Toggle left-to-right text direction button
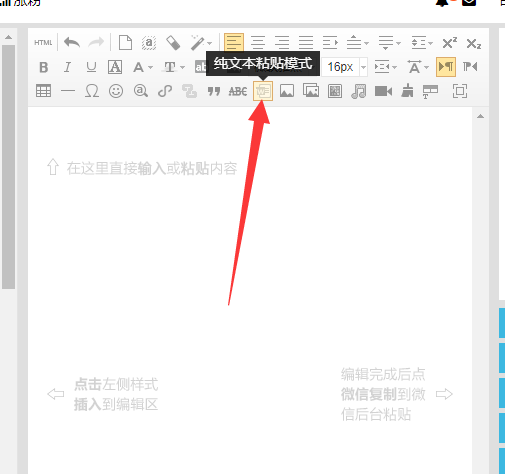The width and height of the screenshot is (505, 474). click(x=446, y=67)
